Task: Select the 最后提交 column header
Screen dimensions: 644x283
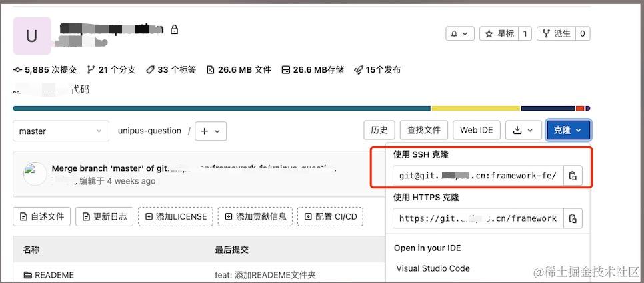Action: coord(231,249)
